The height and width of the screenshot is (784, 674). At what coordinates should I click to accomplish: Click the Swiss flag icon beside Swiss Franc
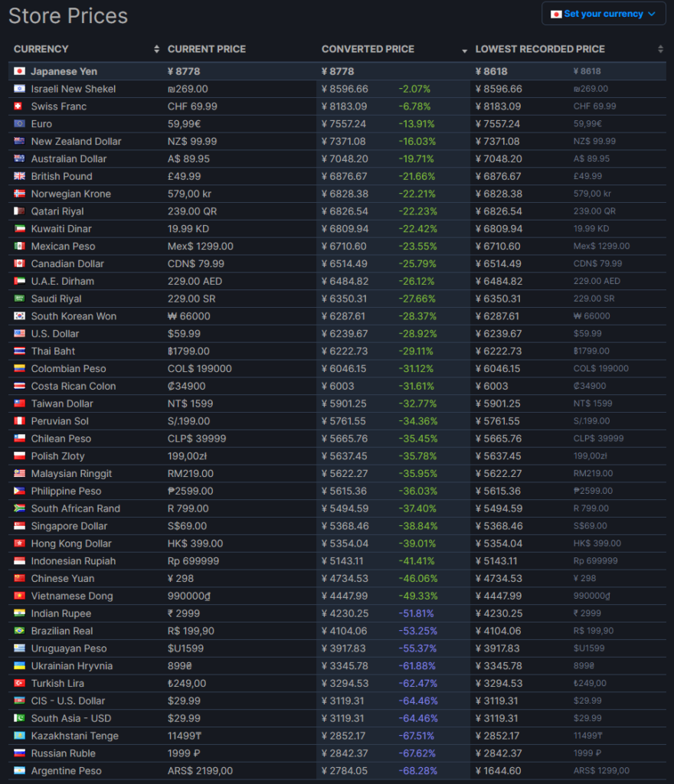pos(20,106)
